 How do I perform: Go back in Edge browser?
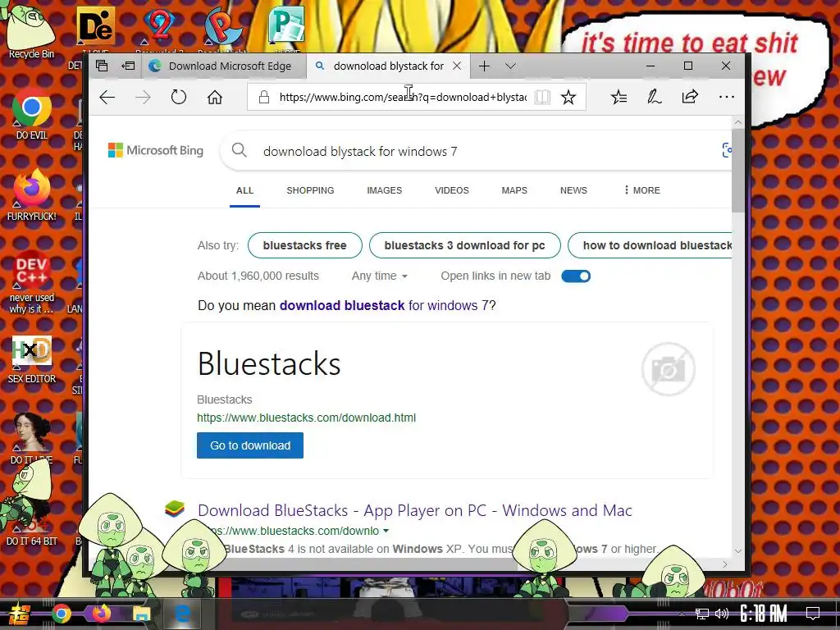click(107, 97)
